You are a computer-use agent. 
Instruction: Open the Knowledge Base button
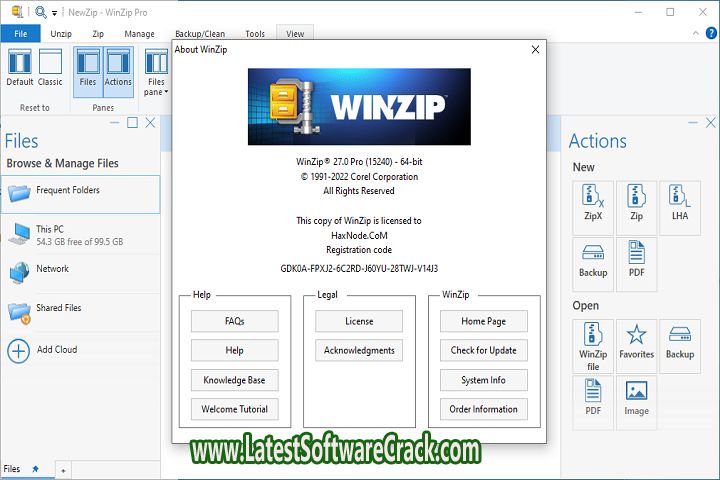234,380
